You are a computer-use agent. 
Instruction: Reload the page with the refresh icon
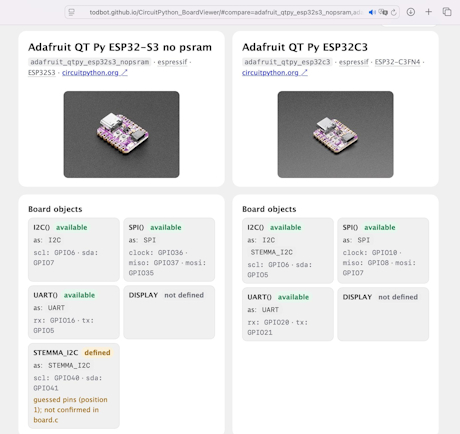click(x=394, y=12)
